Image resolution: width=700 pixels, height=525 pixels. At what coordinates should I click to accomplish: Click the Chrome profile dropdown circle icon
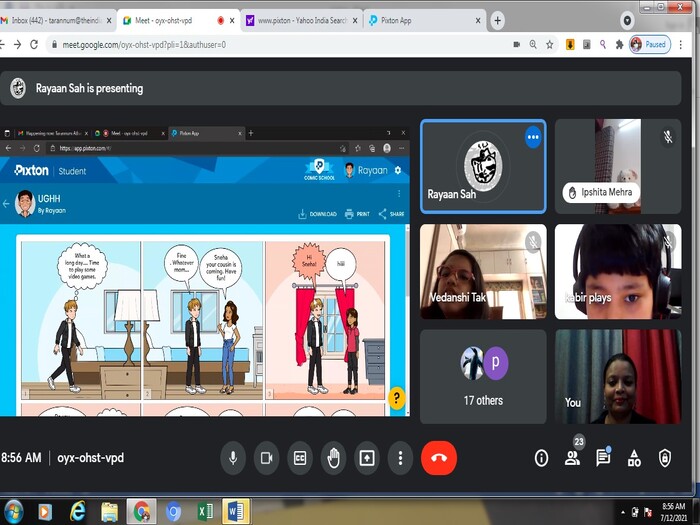627,21
